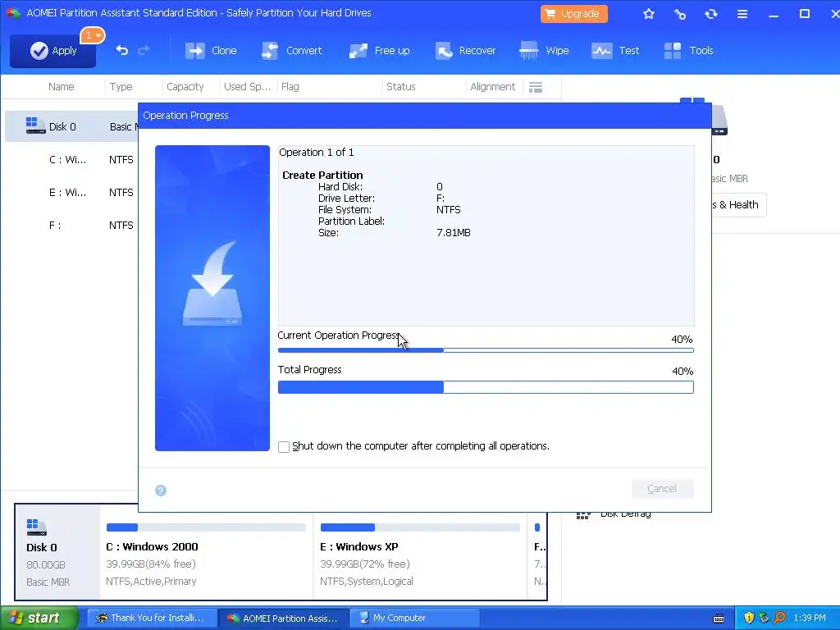Select the Disk 0 block in disk map

pyautogui.click(x=57, y=553)
